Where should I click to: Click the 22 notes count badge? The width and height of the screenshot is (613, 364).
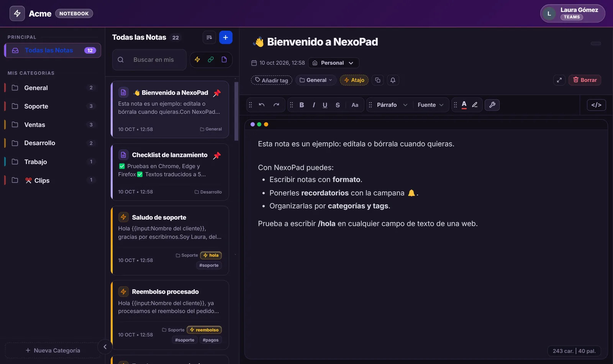click(x=175, y=38)
